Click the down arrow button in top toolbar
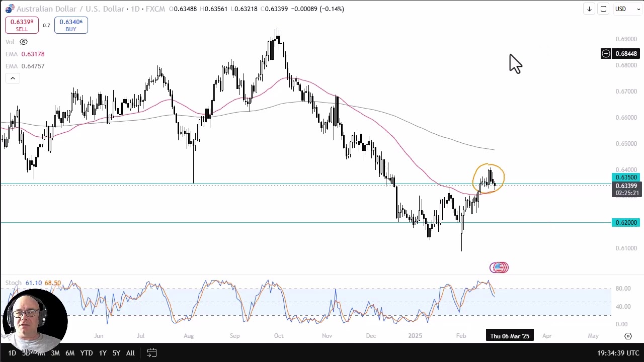The height and width of the screenshot is (362, 644). pyautogui.click(x=589, y=9)
